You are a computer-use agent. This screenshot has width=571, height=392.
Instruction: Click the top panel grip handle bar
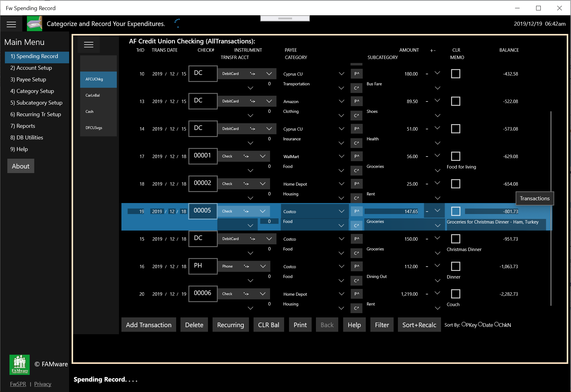pos(285,18)
